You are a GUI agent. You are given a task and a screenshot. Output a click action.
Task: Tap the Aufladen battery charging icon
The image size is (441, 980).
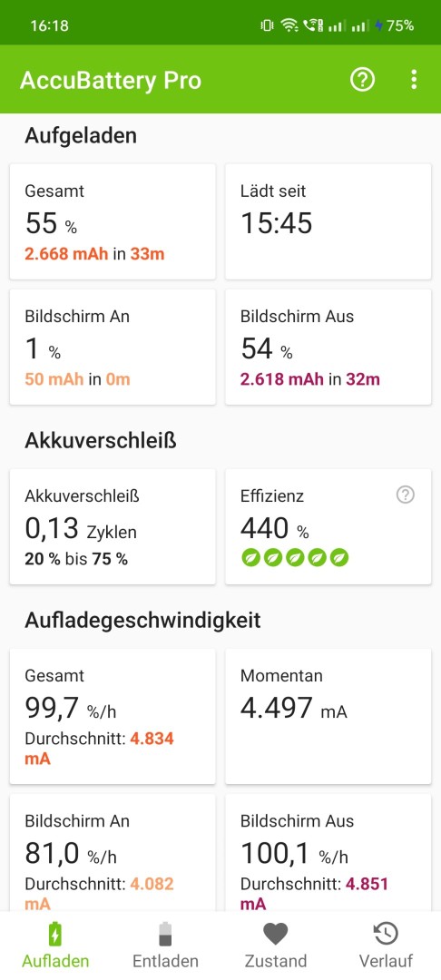coord(55,934)
